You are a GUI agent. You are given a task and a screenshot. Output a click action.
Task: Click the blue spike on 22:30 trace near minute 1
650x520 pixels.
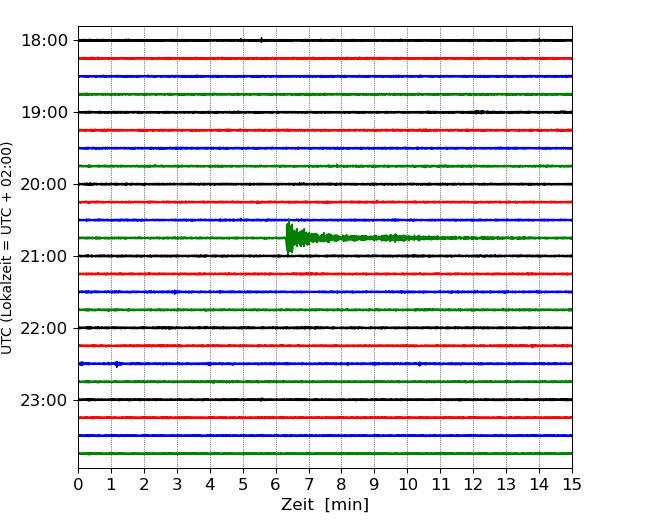[118, 364]
